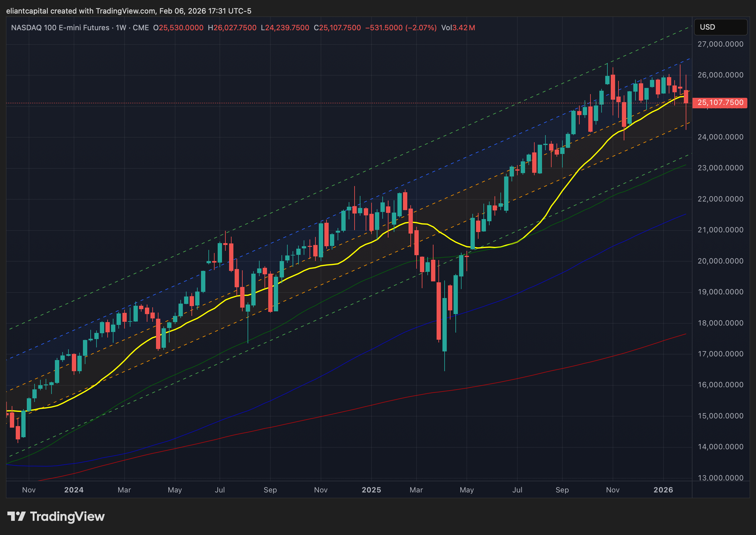
Task: Open the USD currency selector
Action: pos(720,27)
